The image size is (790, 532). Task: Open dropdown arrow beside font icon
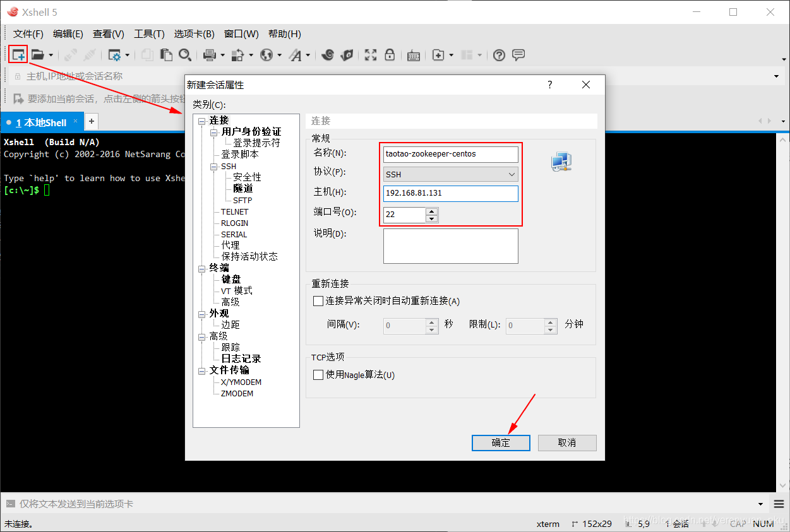[308, 55]
